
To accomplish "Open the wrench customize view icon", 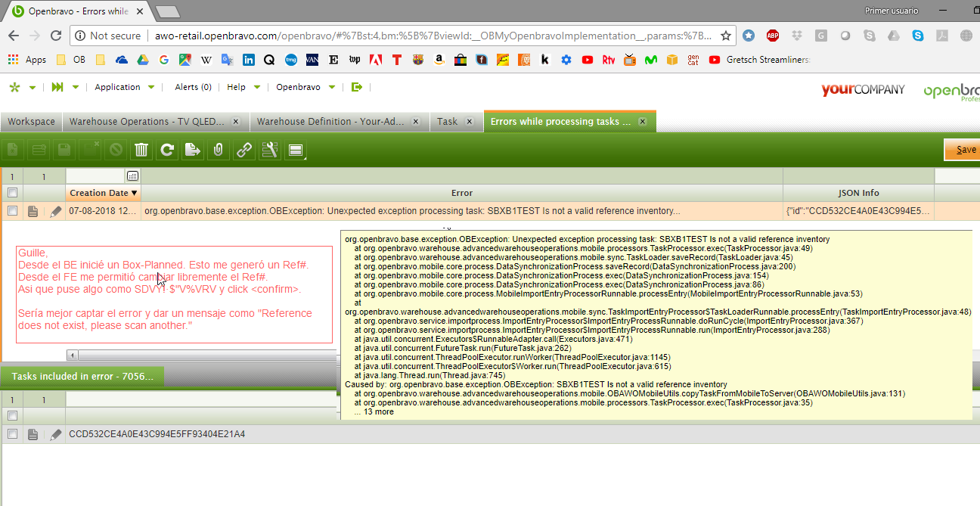I will pos(270,150).
